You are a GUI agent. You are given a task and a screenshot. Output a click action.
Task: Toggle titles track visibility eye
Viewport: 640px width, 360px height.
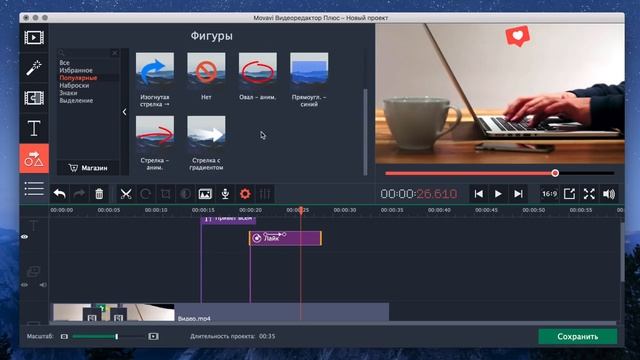(24, 236)
